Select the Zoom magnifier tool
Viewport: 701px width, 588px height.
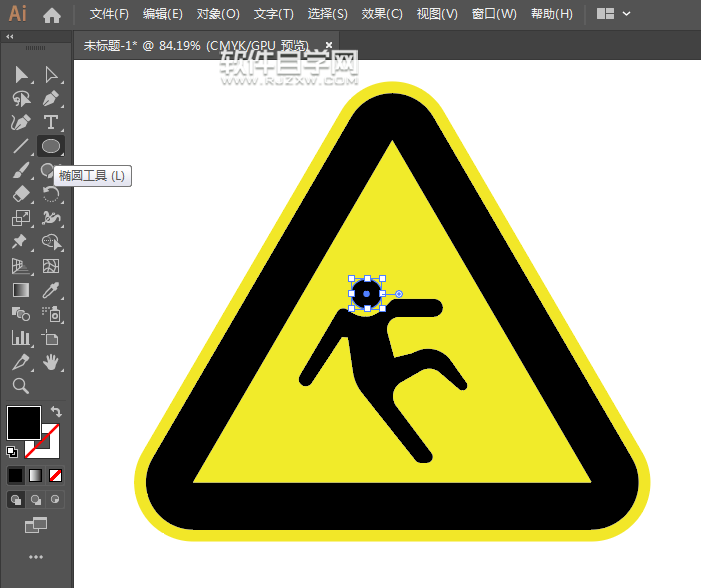(x=21, y=386)
